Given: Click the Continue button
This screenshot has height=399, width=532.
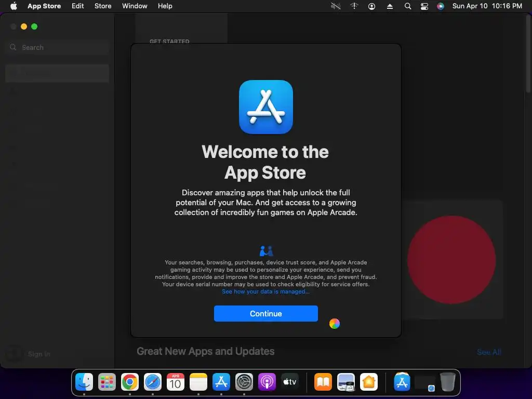Looking at the screenshot, I should 265,313.
